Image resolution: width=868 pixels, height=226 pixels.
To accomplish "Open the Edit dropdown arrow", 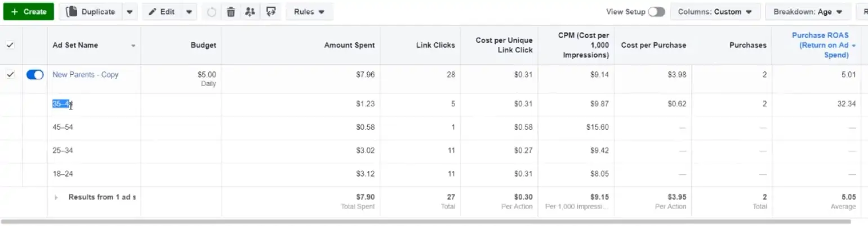I will 189,12.
